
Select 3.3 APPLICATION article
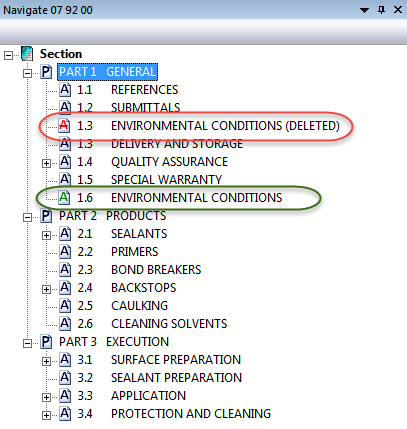tap(132, 396)
